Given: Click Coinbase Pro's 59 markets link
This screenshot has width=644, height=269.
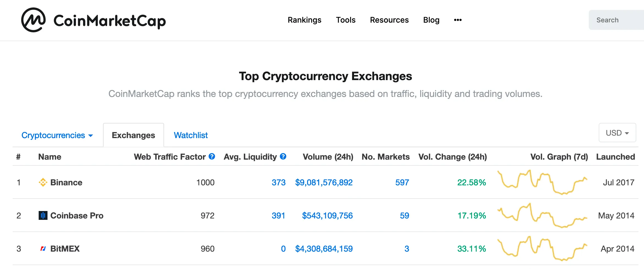Looking at the screenshot, I should click(404, 216).
